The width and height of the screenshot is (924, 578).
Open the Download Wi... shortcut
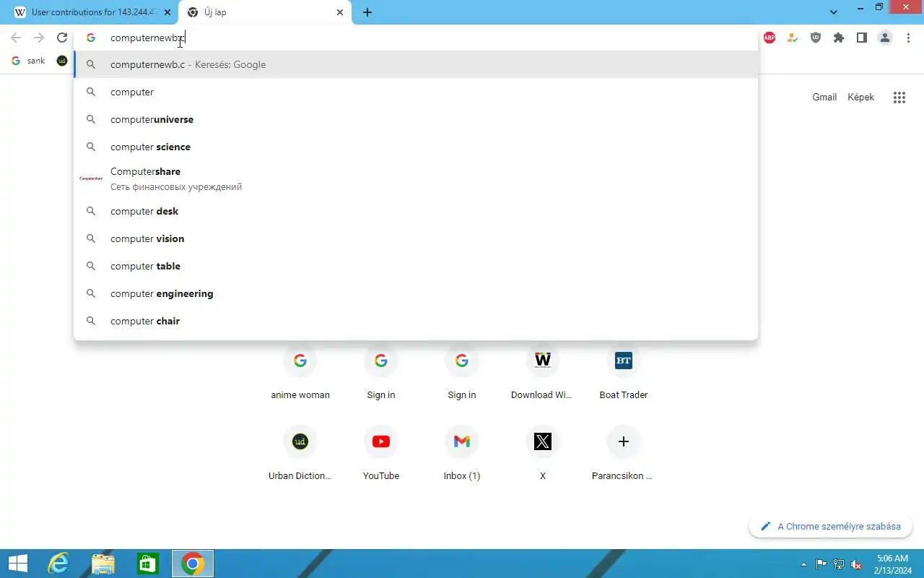[x=543, y=373]
